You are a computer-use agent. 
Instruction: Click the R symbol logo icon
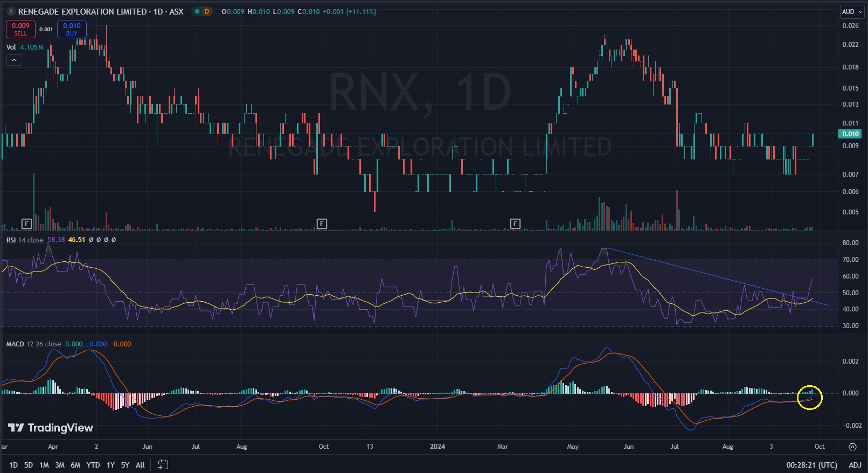coord(11,11)
